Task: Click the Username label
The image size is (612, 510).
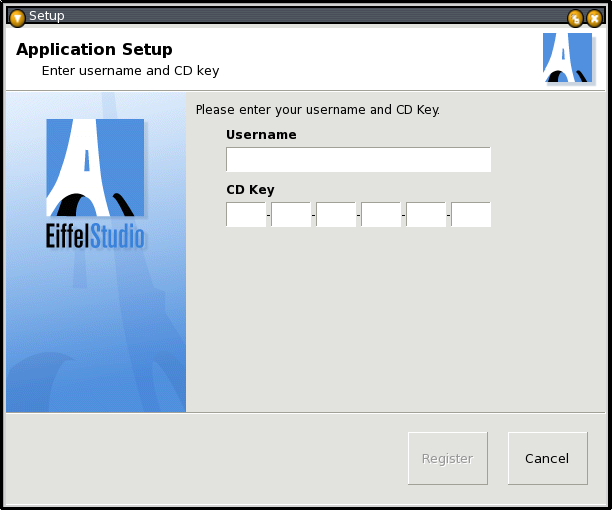Action: click(261, 134)
